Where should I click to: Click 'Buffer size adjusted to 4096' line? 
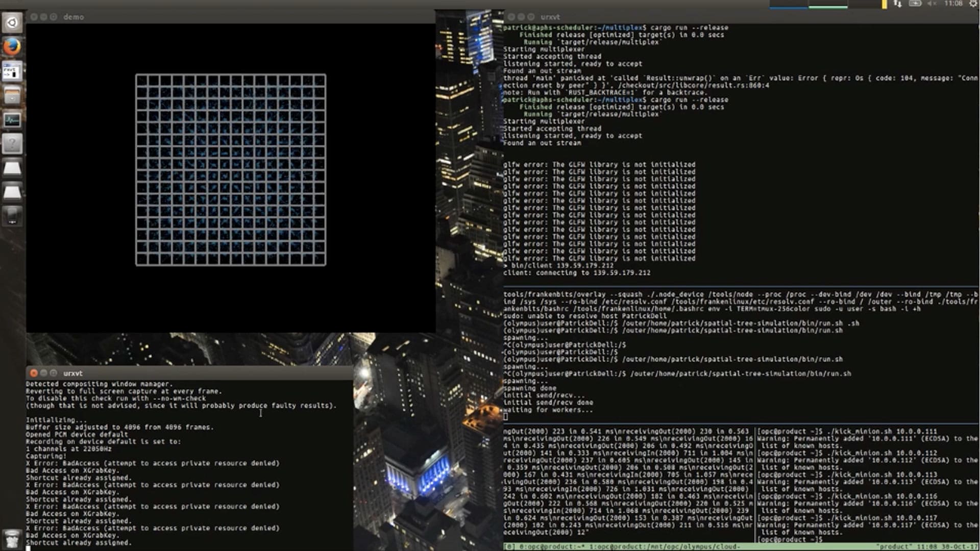coord(120,428)
